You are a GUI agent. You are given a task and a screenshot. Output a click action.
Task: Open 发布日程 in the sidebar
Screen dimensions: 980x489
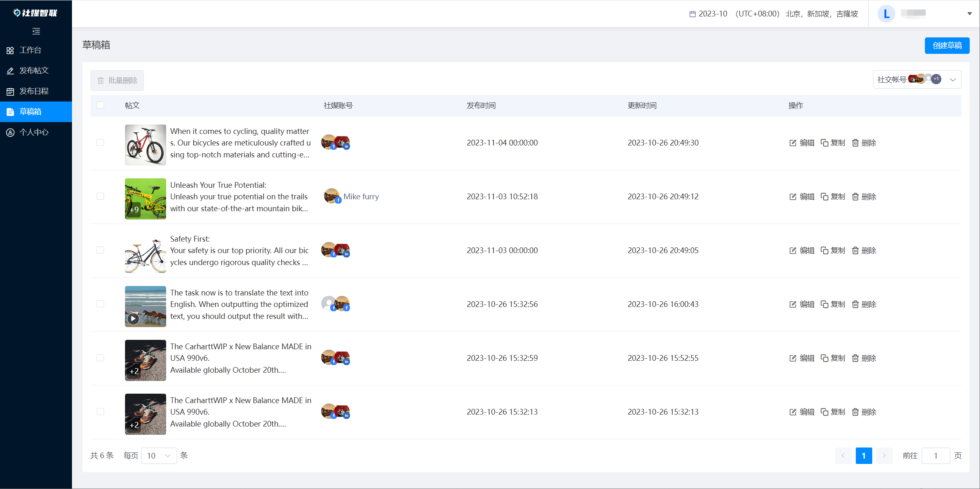(34, 91)
